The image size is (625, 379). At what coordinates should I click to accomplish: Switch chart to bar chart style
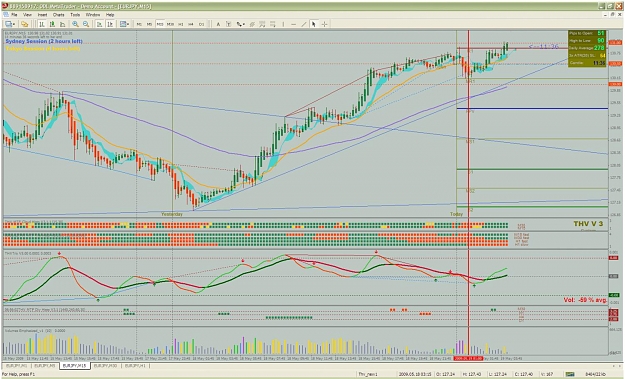pos(41,24)
